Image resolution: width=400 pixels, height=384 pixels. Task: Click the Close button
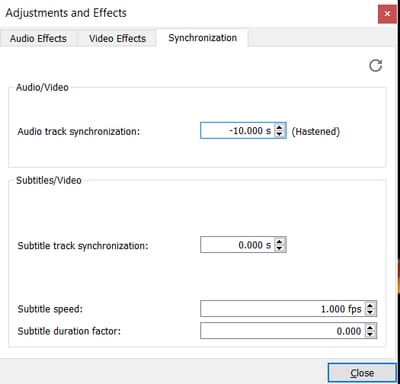coord(362,373)
